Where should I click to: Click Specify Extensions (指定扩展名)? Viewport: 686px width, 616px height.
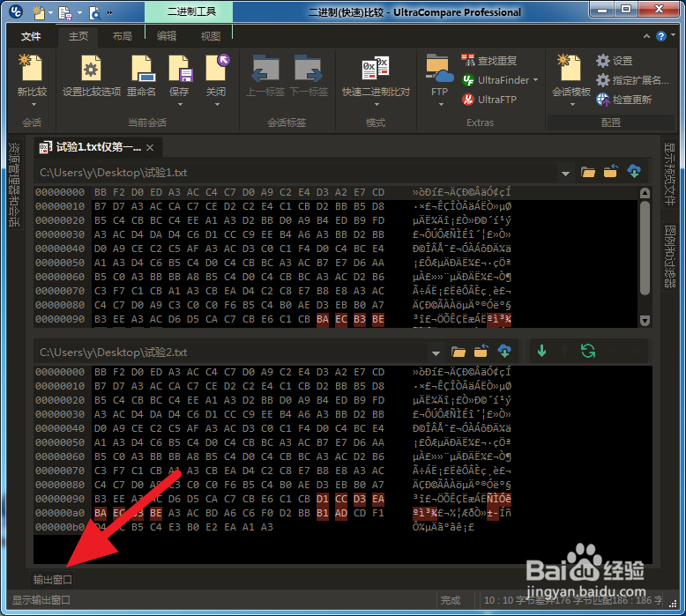pos(631,80)
